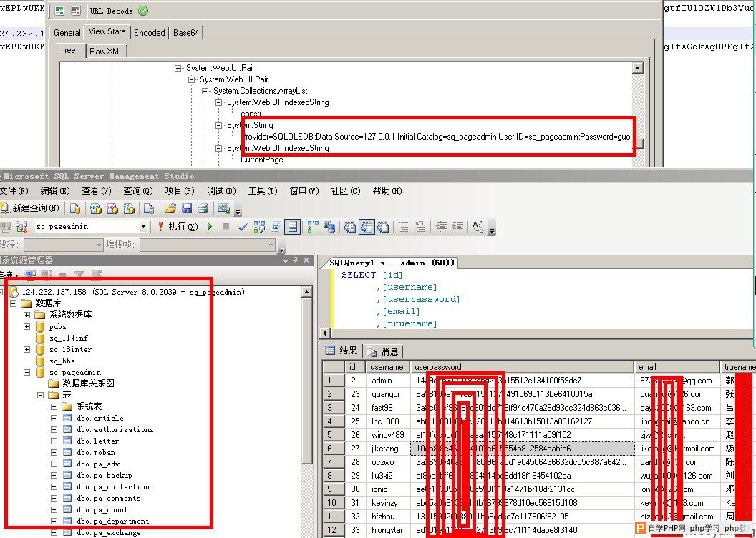
Task: Click Uncomment selected lines icon
Action: pos(420,227)
